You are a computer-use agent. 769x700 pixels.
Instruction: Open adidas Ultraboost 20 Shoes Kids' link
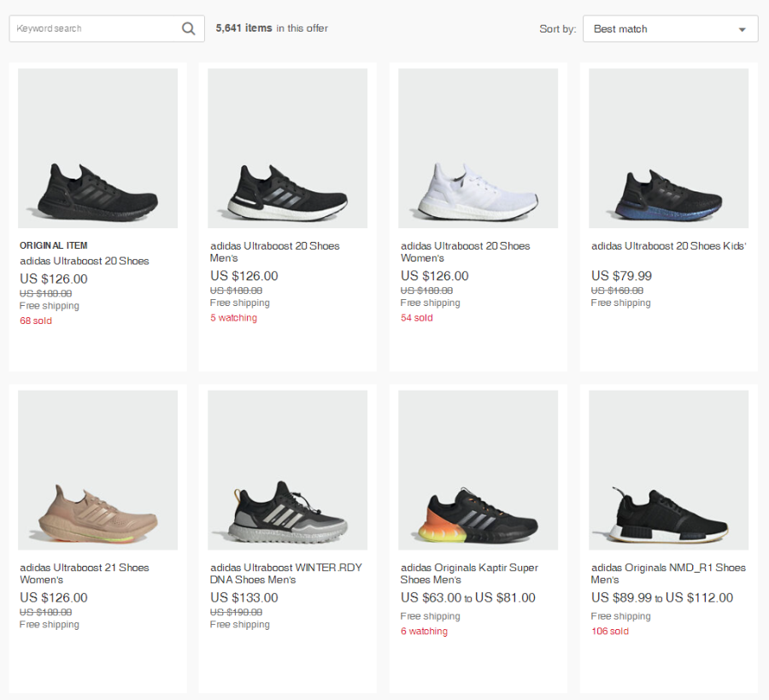668,246
